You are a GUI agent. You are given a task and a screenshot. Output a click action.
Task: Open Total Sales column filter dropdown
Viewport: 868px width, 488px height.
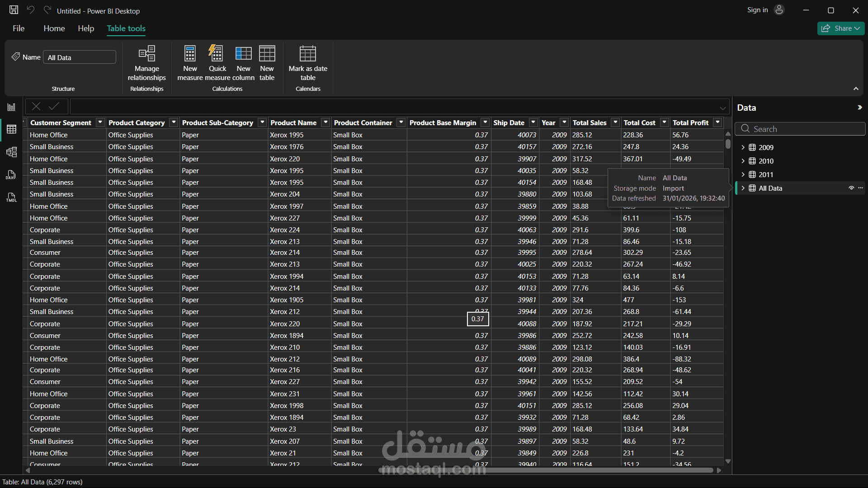point(615,122)
